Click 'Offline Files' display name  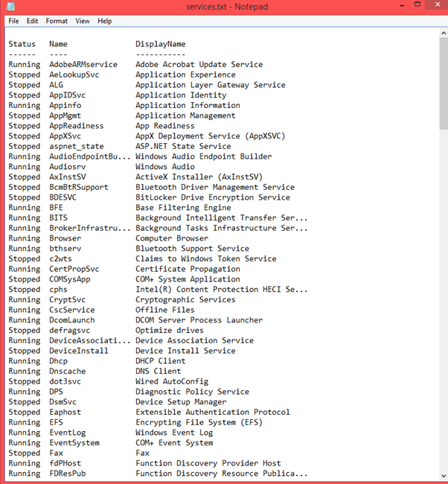pyautogui.click(x=165, y=310)
